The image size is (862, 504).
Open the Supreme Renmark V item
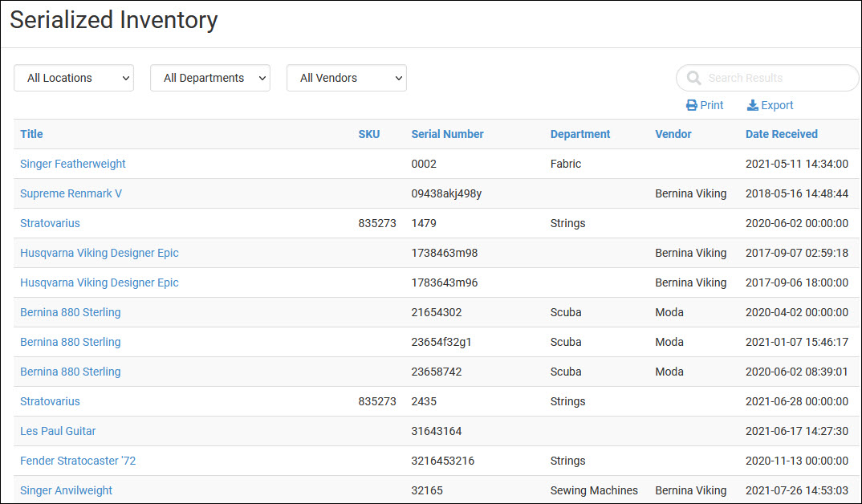[71, 193]
